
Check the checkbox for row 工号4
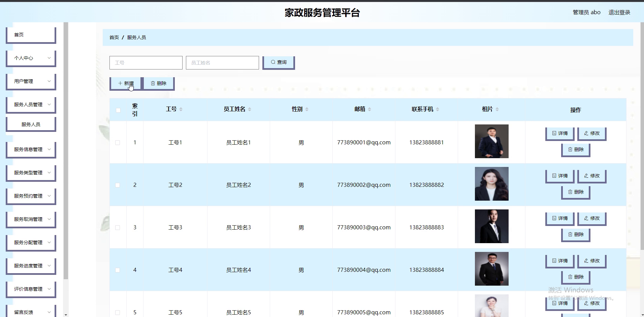click(118, 270)
